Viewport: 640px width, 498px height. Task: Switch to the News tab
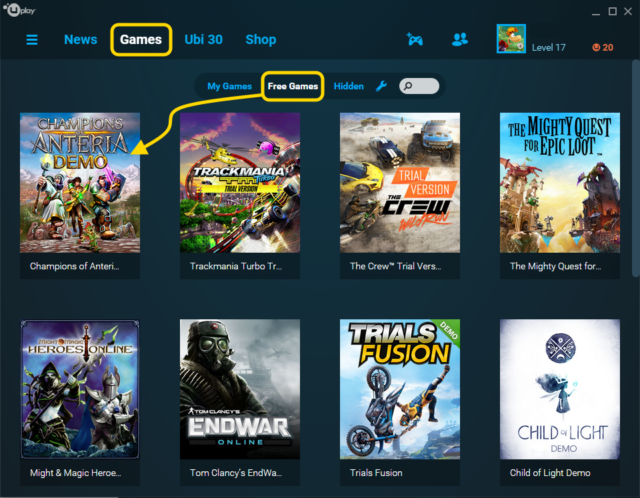[80, 40]
